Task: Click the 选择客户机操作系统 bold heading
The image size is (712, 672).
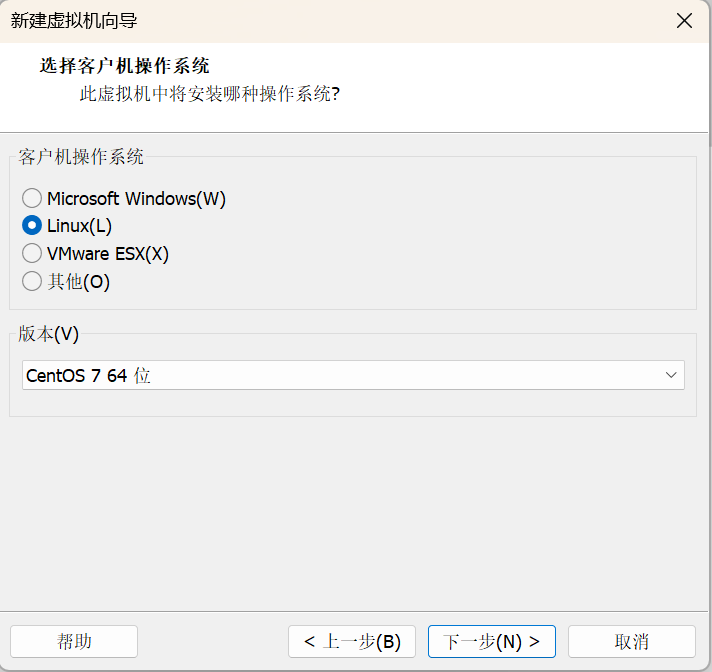Action: (124, 66)
